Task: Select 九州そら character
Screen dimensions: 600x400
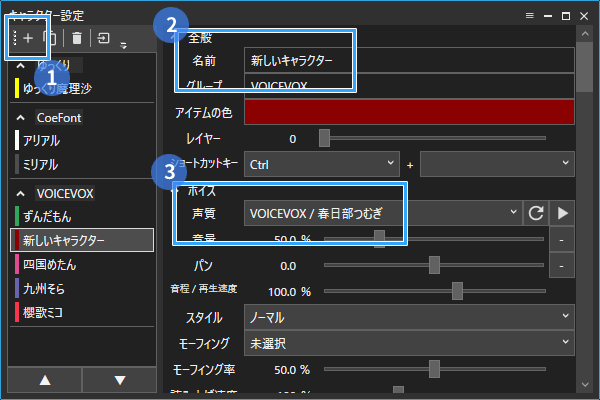Action: pos(82,289)
